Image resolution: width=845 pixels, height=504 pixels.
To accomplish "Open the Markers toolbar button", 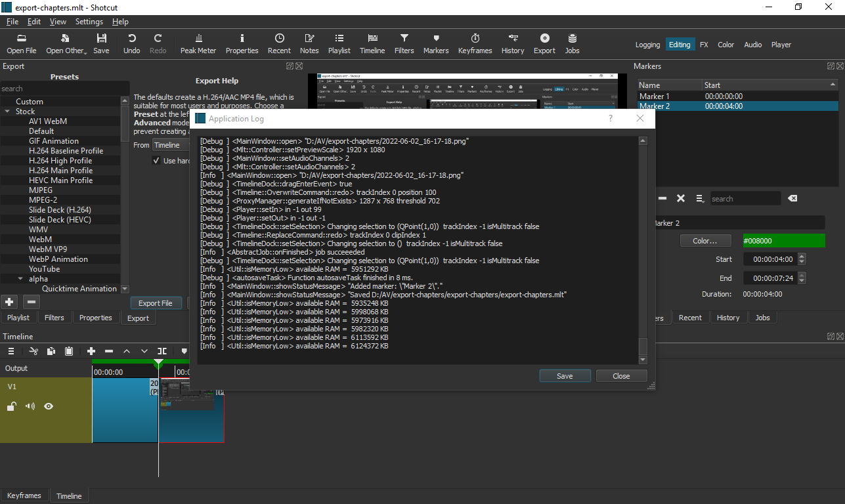I will (436, 43).
